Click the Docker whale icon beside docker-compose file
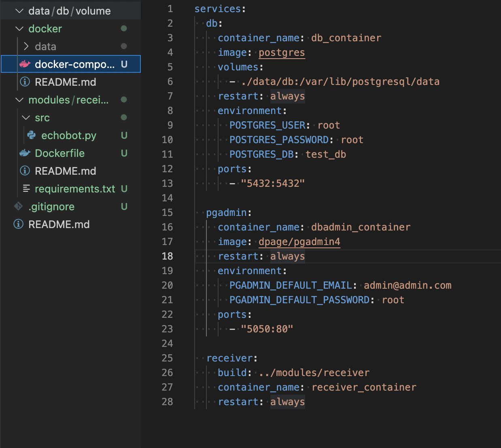The height and width of the screenshot is (448, 501). (25, 64)
